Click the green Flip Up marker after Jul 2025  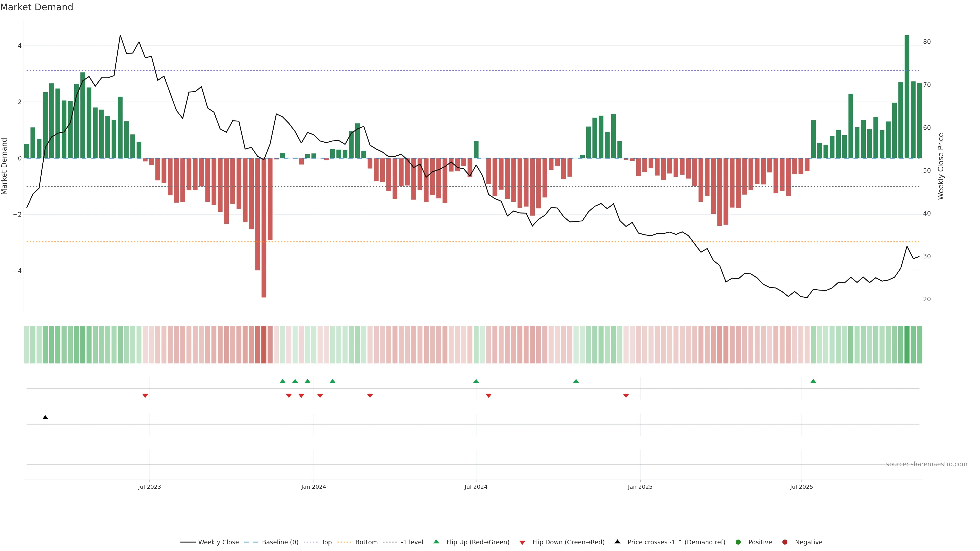coord(813,381)
